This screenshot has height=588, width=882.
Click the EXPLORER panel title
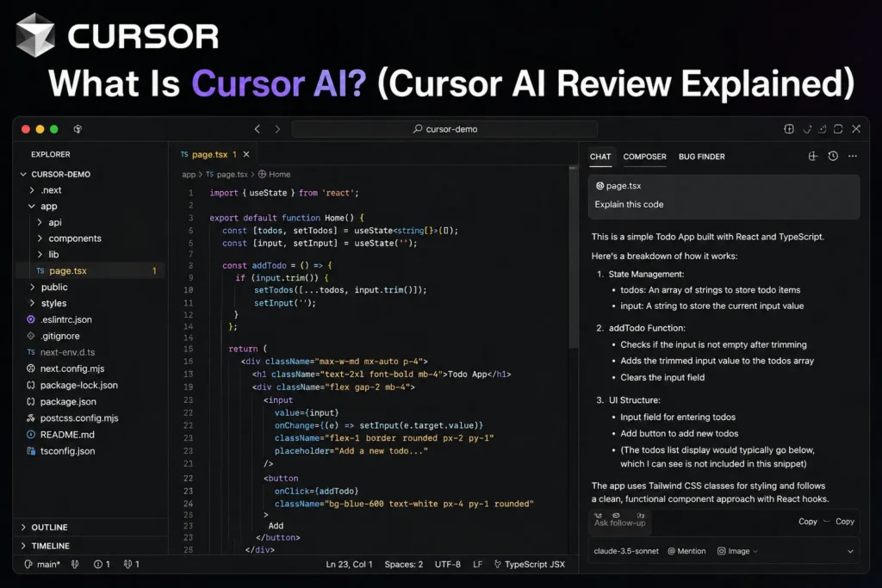pyautogui.click(x=51, y=154)
